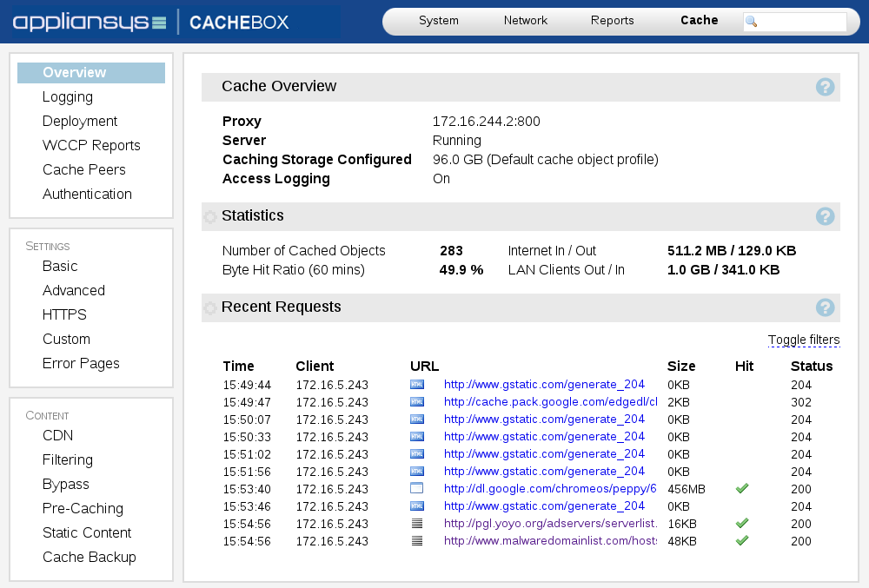The height and width of the screenshot is (588, 869).
Task: Click the HTML icon on the 15:49:44 request
Action: [x=417, y=384]
